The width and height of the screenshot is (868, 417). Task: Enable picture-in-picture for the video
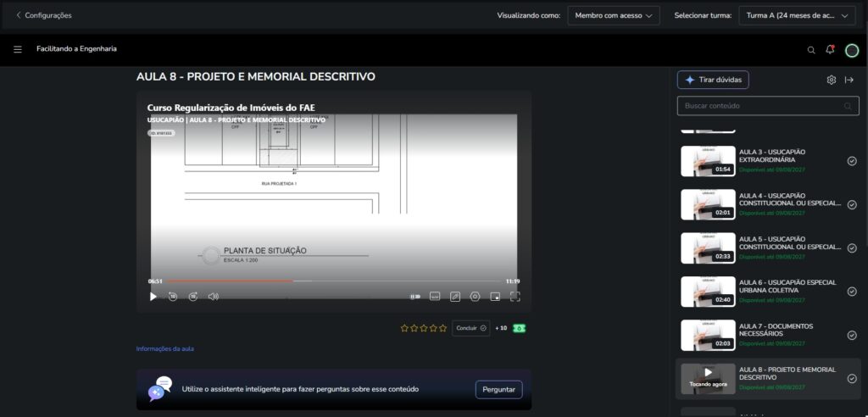point(495,297)
